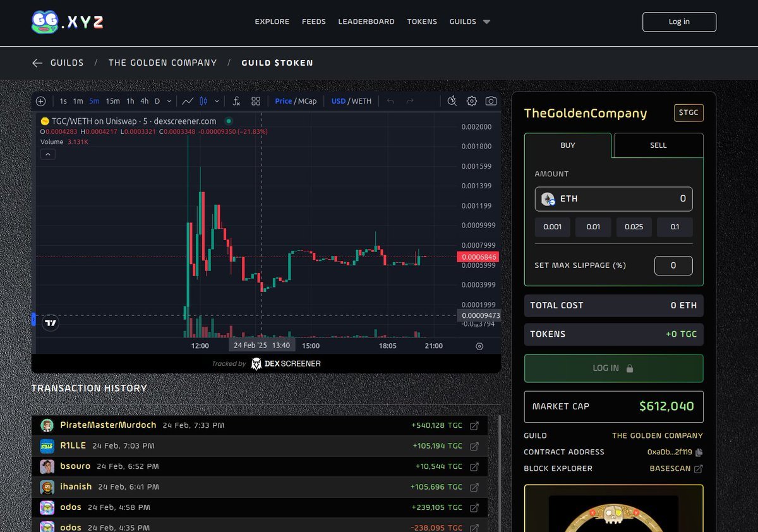
Task: Set chart interval to 15m
Action: tap(112, 101)
